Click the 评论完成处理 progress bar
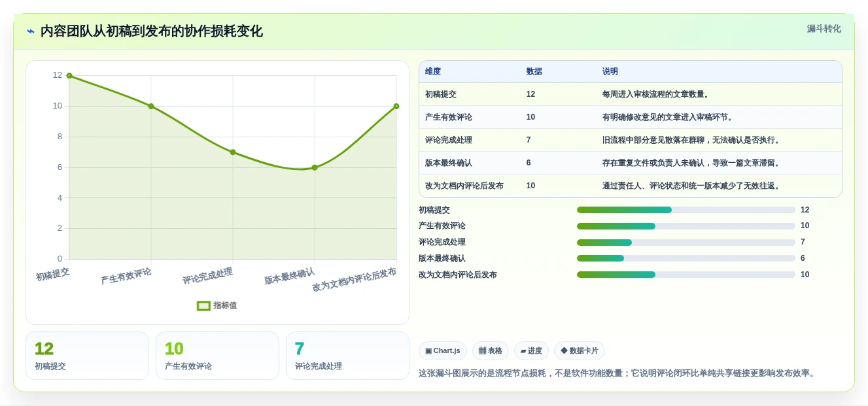The height and width of the screenshot is (406, 868). pos(686,243)
